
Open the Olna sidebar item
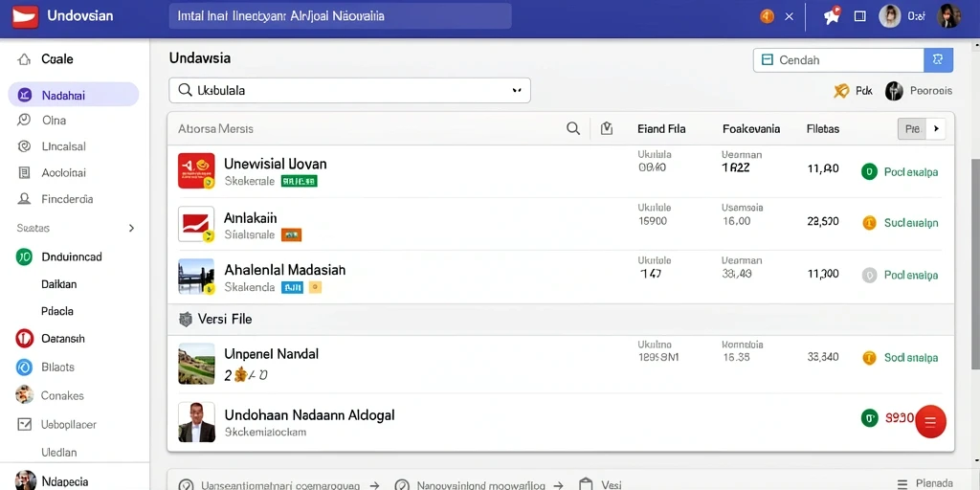(x=54, y=120)
